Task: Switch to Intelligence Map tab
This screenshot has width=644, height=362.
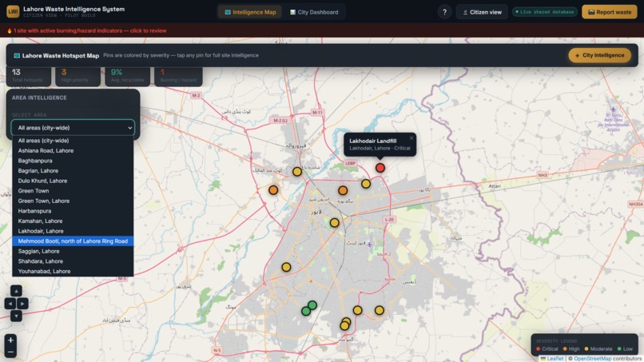Action: [250, 12]
